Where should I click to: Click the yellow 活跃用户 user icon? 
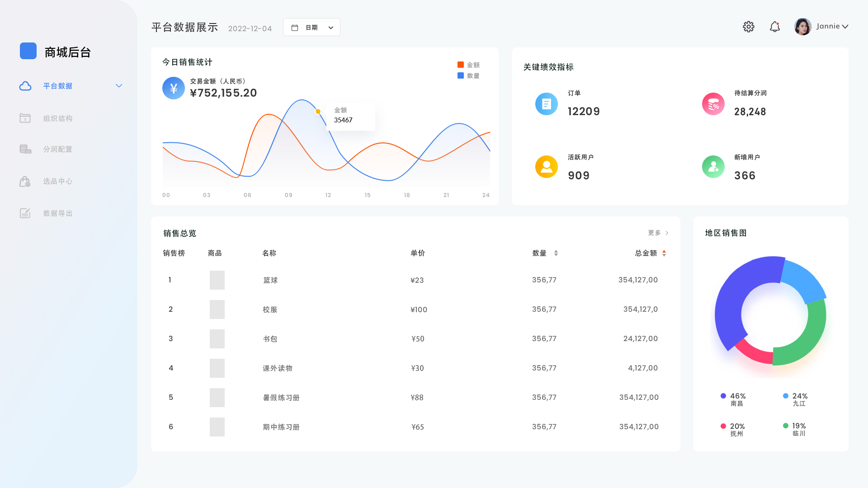[546, 167]
